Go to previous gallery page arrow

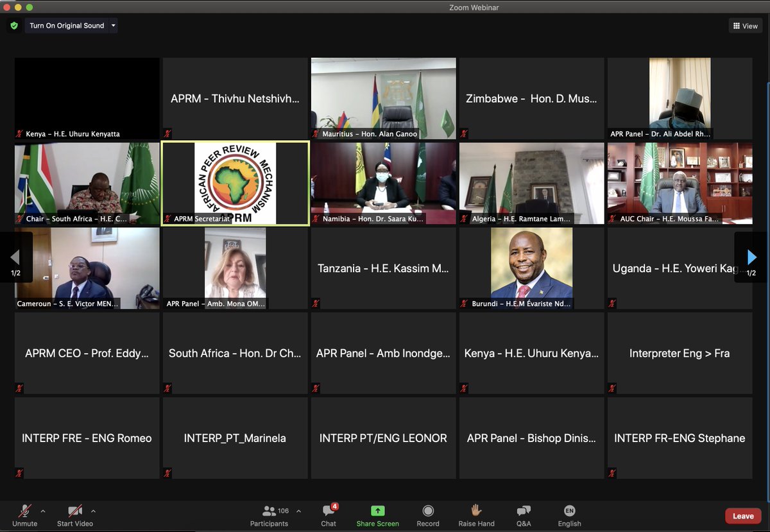(15, 257)
